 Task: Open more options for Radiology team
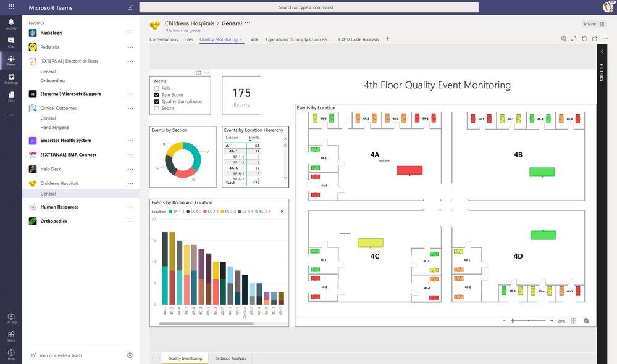coord(130,33)
